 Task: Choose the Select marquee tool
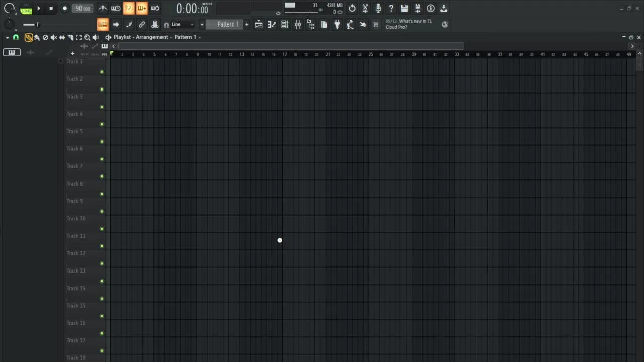(x=78, y=37)
